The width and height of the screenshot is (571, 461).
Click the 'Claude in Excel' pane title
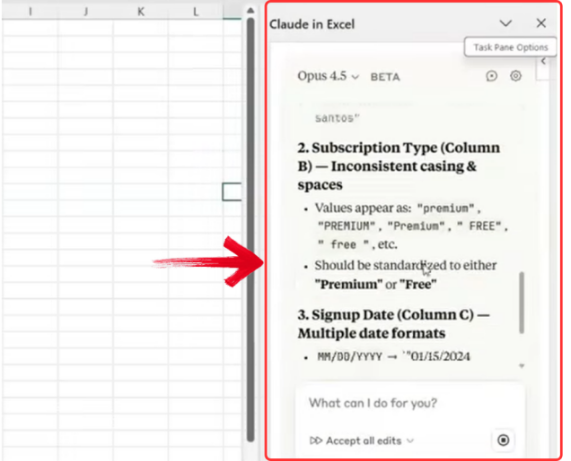[x=312, y=24]
